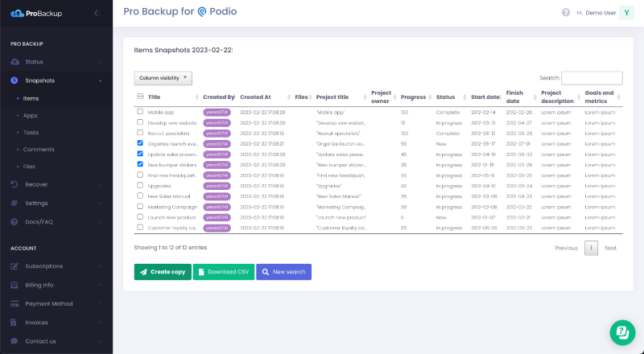Click the Create copy button
644x354 pixels.
click(x=163, y=272)
